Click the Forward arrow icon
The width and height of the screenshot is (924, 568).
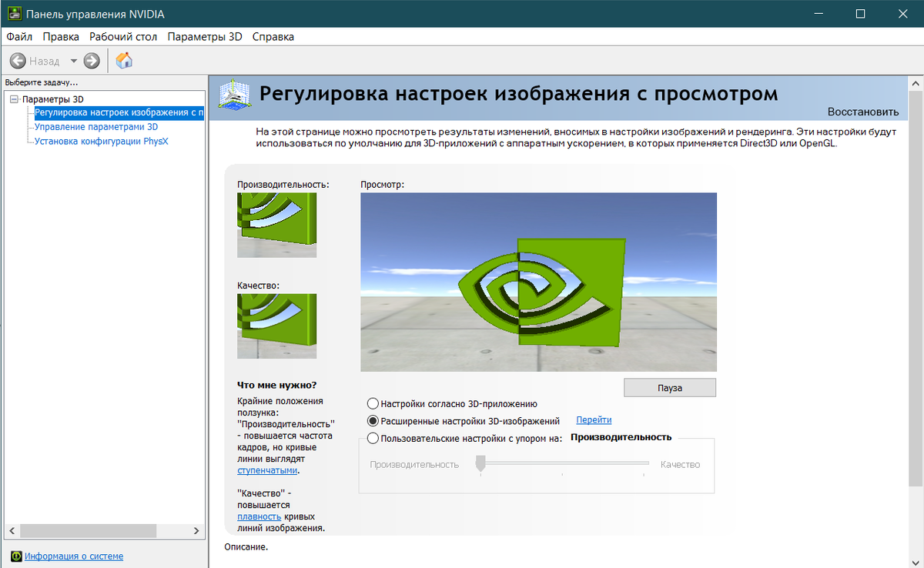(92, 60)
